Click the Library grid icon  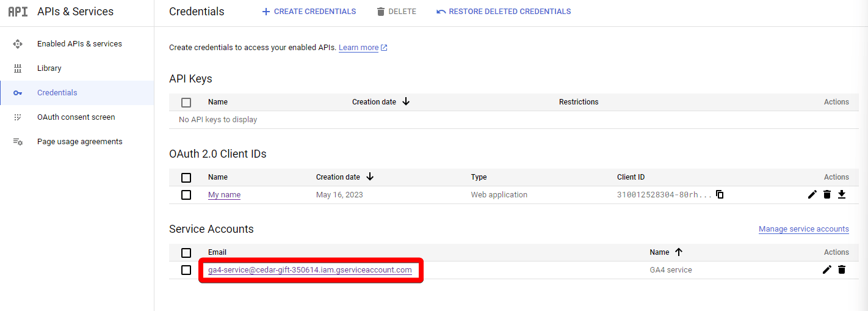(18, 68)
